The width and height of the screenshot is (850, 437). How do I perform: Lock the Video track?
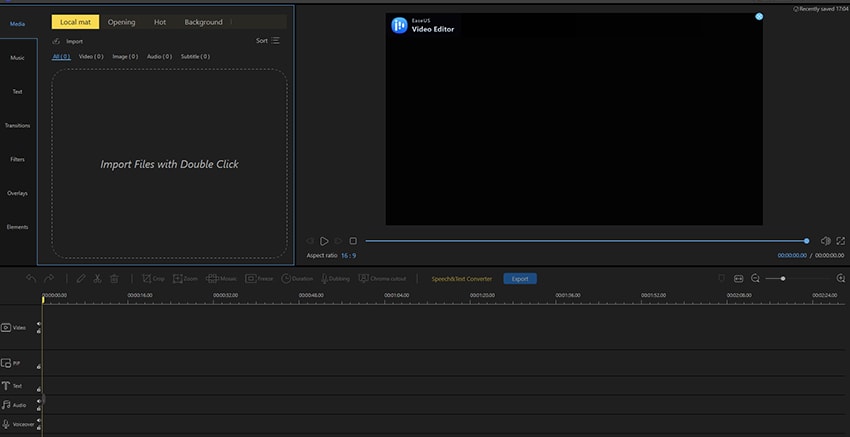tap(39, 331)
